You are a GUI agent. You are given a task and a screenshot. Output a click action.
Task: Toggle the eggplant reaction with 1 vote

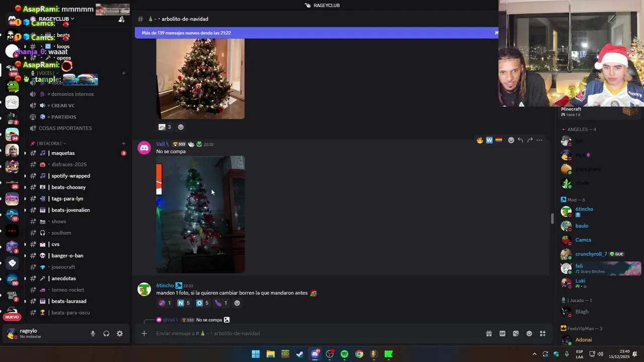221,303
